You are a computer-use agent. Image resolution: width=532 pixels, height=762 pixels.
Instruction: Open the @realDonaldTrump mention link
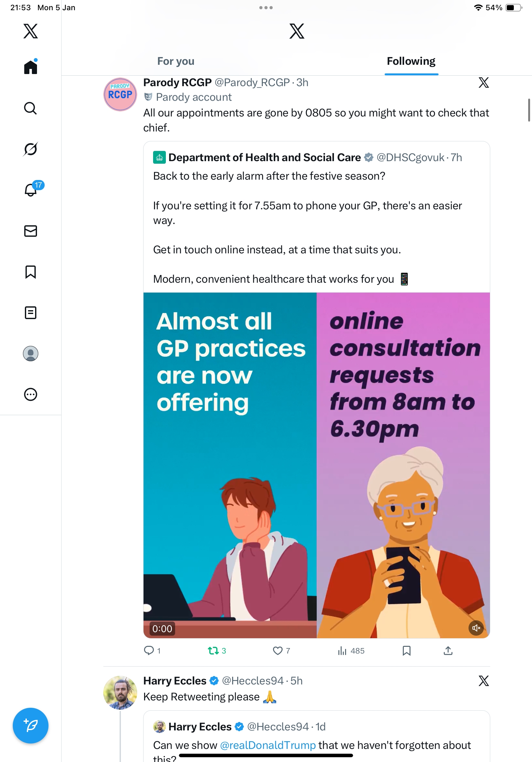(268, 745)
